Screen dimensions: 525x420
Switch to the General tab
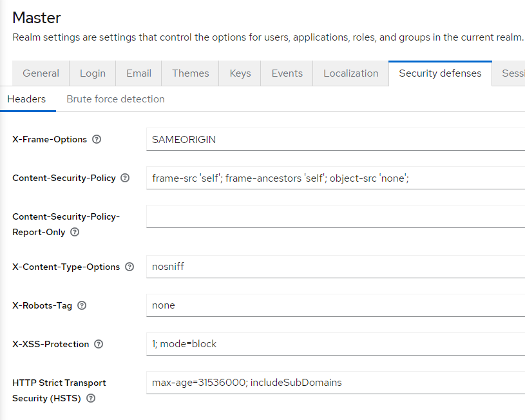[x=41, y=73]
